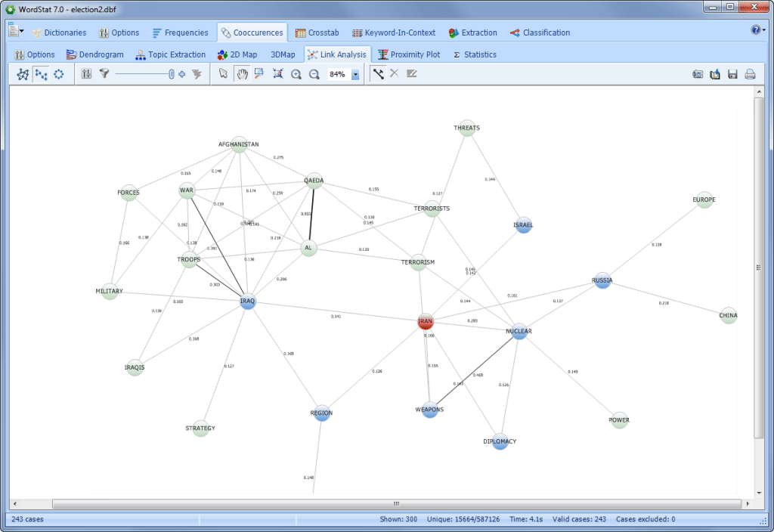This screenshot has width=774, height=532.
Task: Click the camera screenshot icon on the right
Action: (x=698, y=73)
